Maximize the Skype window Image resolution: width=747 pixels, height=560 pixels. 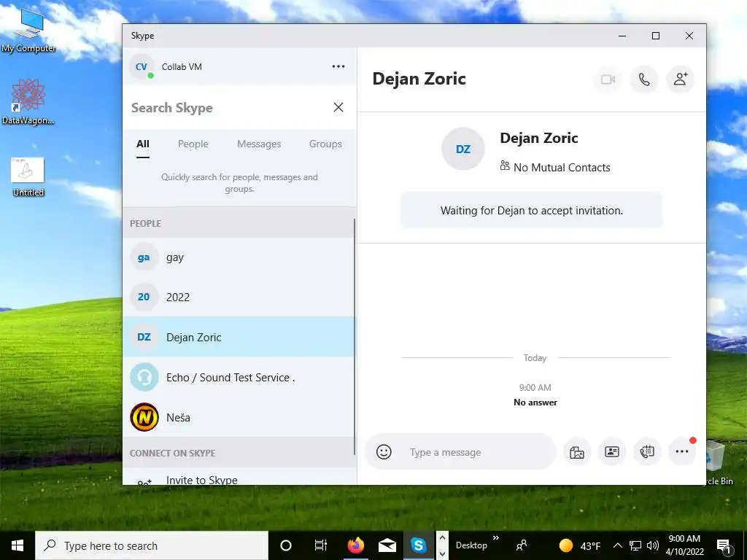pos(656,36)
